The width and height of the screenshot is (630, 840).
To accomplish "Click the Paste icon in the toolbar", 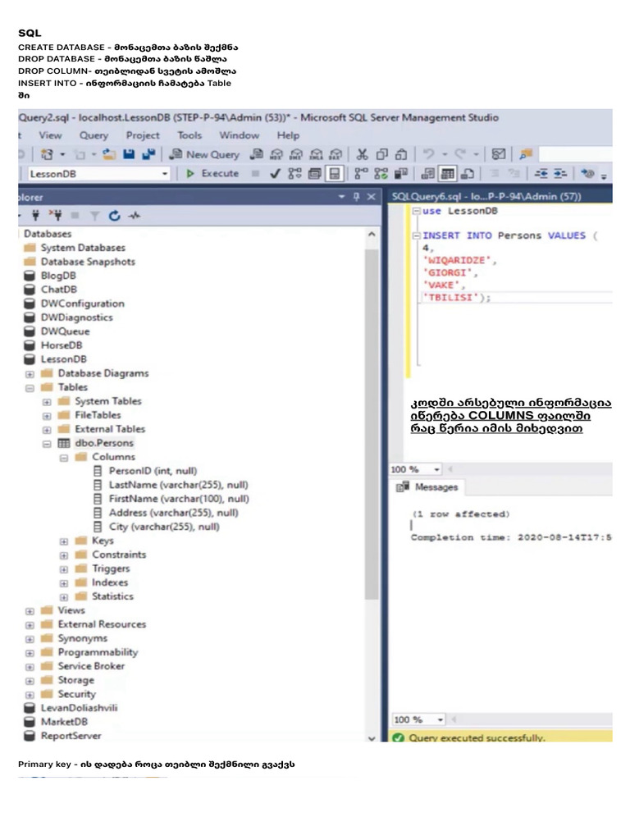I will coord(400,155).
